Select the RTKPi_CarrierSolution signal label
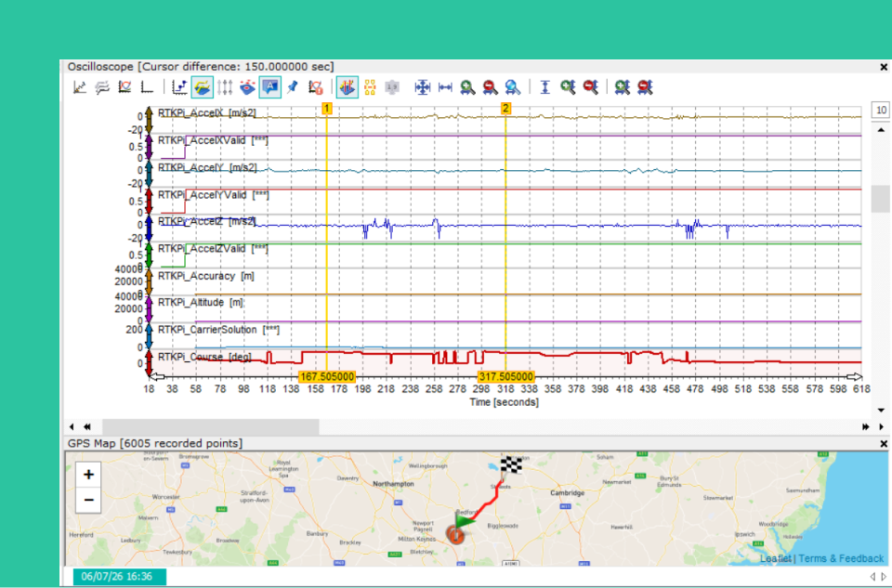The width and height of the screenshot is (892, 588). coord(218,330)
